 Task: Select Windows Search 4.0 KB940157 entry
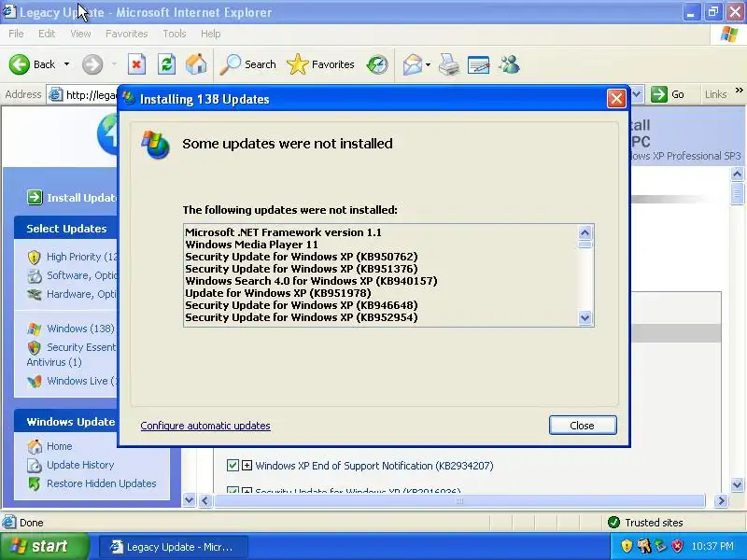click(311, 281)
